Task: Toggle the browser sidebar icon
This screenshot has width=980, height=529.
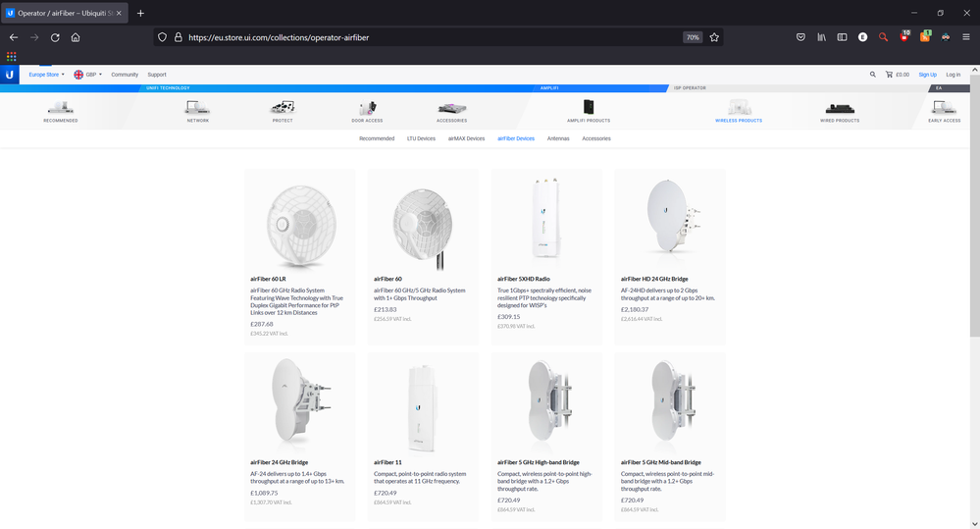Action: (x=842, y=37)
